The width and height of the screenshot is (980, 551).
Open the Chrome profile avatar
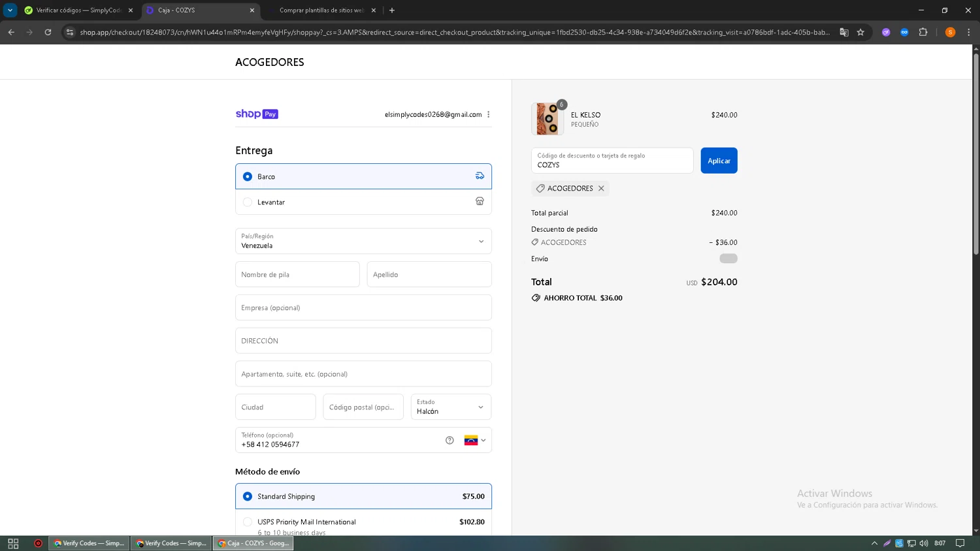click(951, 32)
